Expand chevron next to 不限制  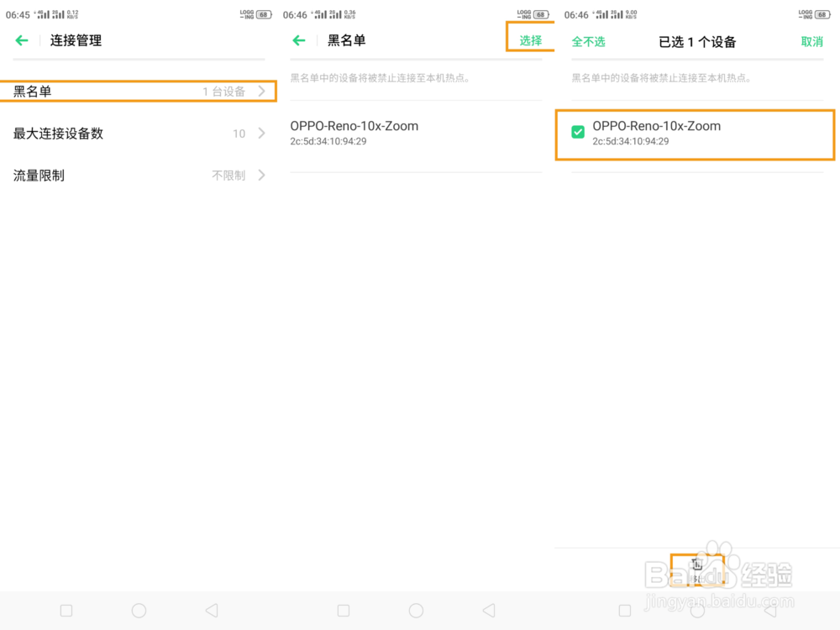[x=262, y=176]
